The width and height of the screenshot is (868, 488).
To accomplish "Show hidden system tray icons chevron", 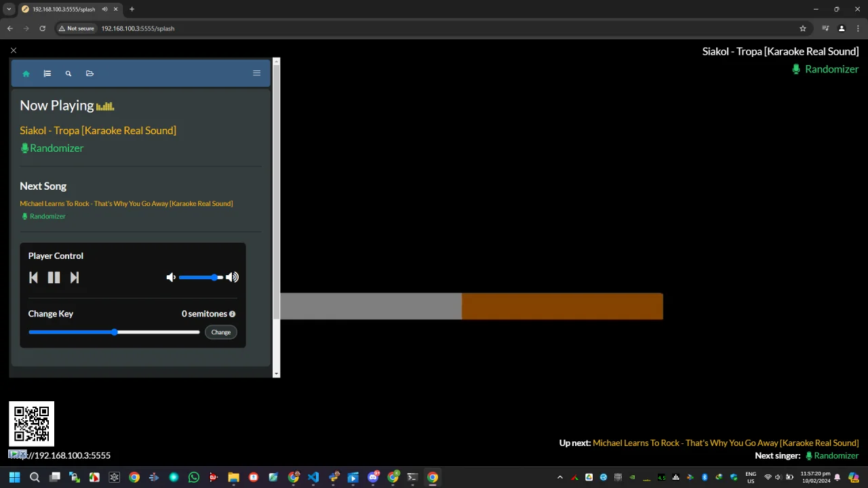I will tap(559, 477).
